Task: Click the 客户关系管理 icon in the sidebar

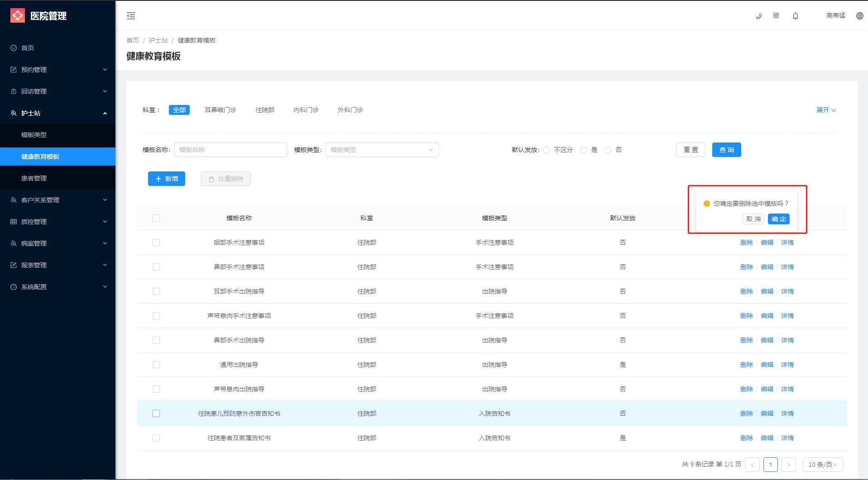Action: [x=14, y=200]
